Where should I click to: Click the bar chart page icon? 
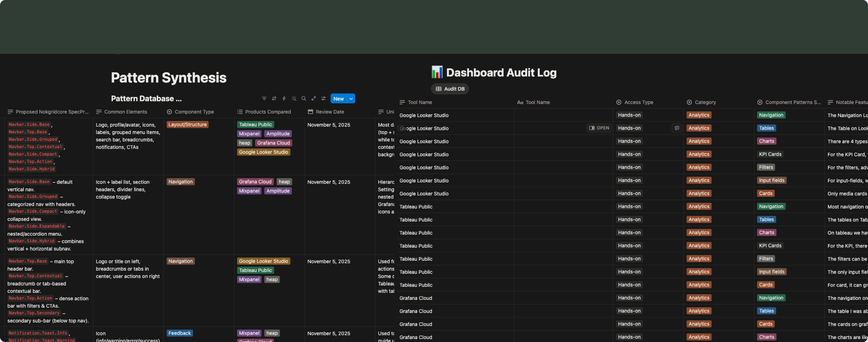(437, 72)
